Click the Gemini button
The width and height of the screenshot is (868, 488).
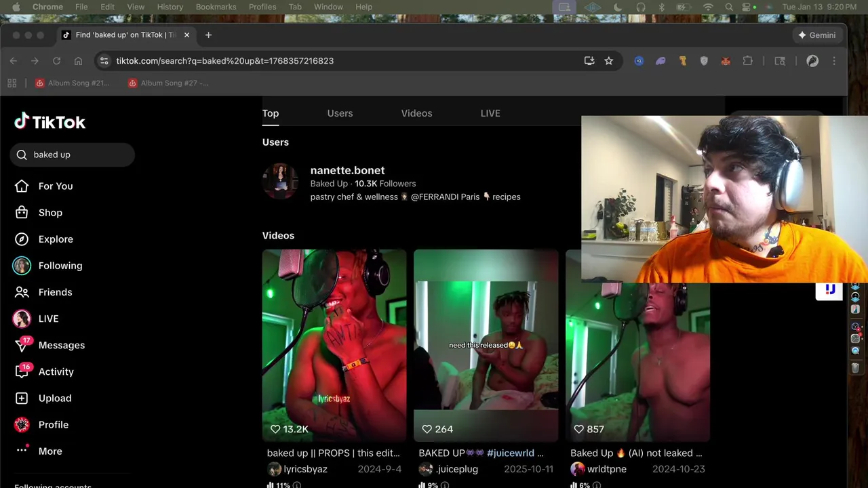(x=816, y=35)
